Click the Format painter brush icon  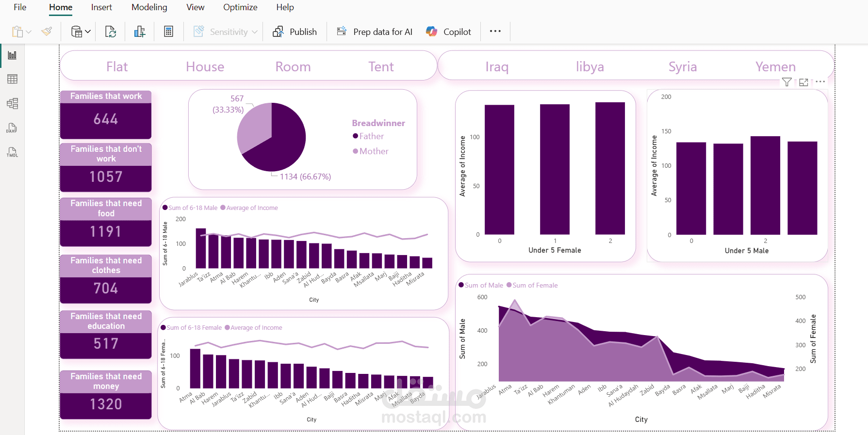click(47, 32)
